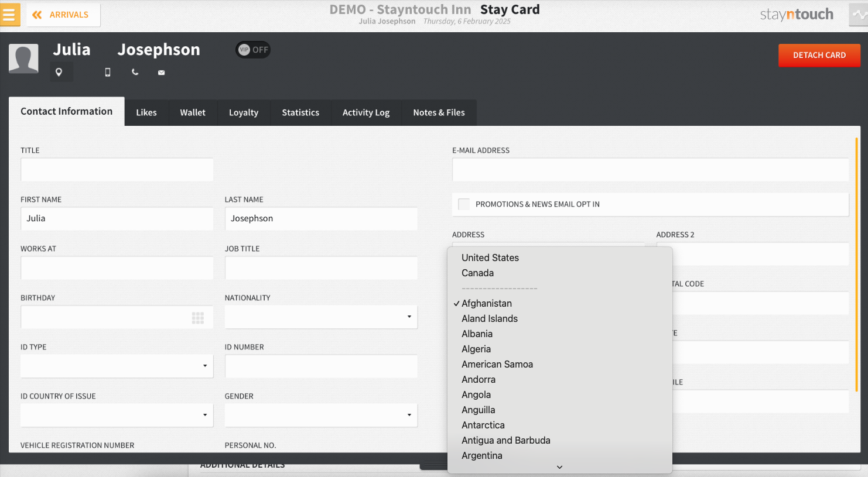Open the Notes & Files tab

pos(439,112)
